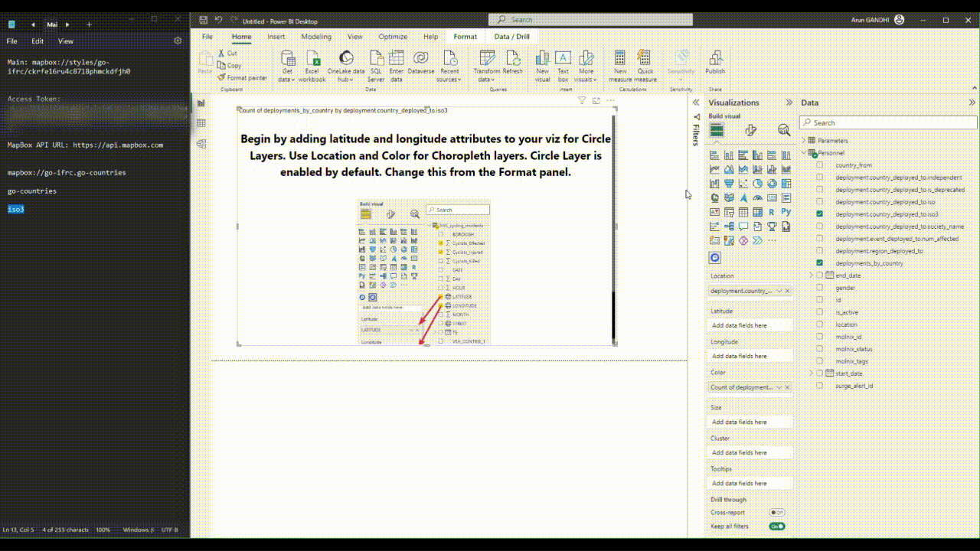Check the gender field checkbox
The height and width of the screenshot is (551, 980).
tap(819, 288)
